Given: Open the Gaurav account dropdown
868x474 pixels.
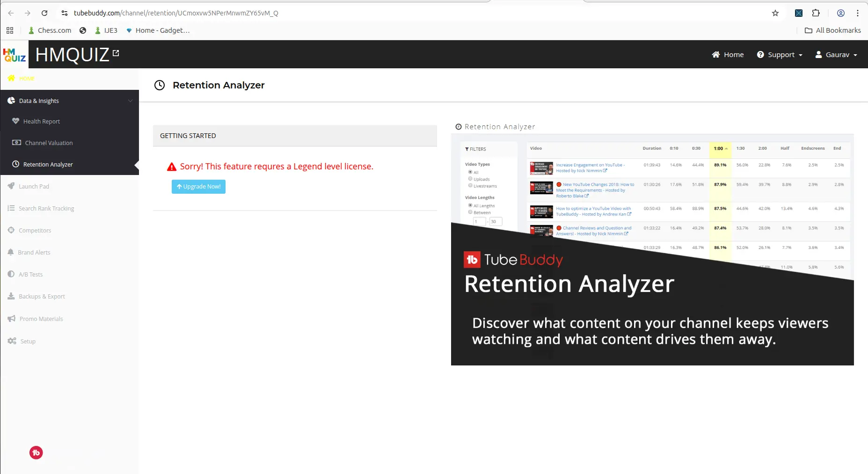Looking at the screenshot, I should [x=836, y=55].
